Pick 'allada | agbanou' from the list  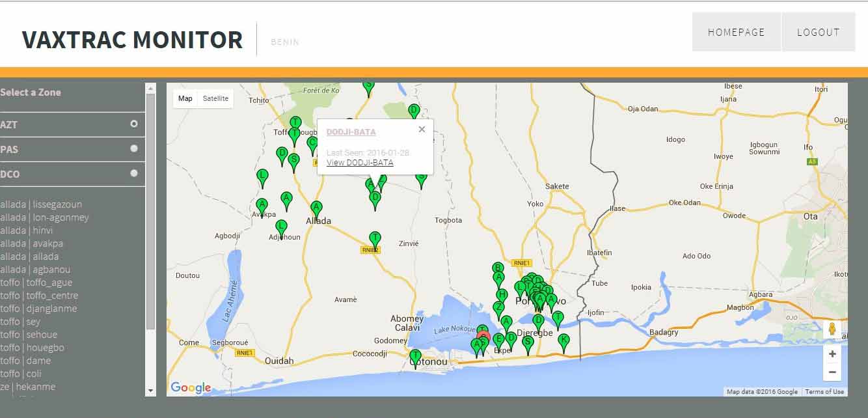tap(35, 270)
